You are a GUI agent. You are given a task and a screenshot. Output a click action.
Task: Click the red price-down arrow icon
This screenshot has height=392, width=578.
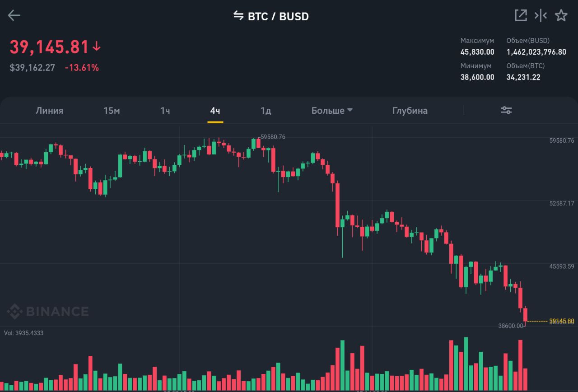point(97,47)
